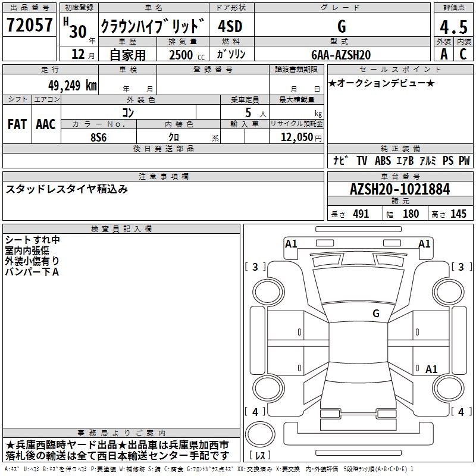Click the rear-right wheel in diagram
This screenshot has height=476, width=476.
pyautogui.click(x=449, y=388)
